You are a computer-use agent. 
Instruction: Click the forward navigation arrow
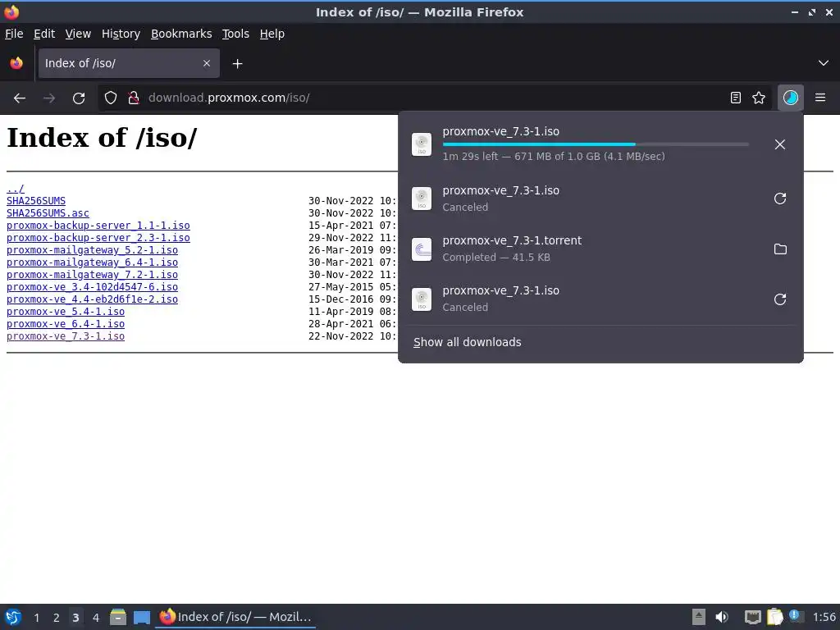(x=49, y=98)
